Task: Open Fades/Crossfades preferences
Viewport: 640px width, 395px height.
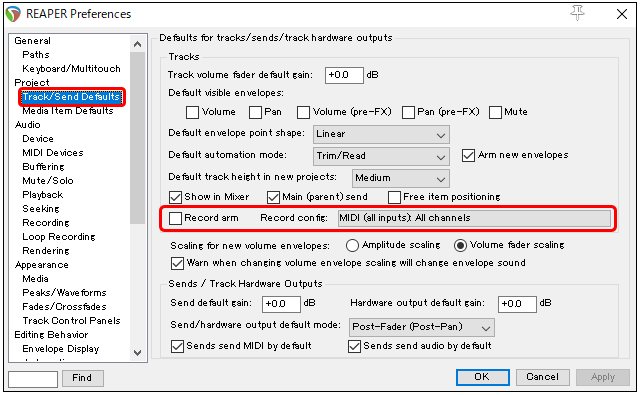Action: (64, 307)
